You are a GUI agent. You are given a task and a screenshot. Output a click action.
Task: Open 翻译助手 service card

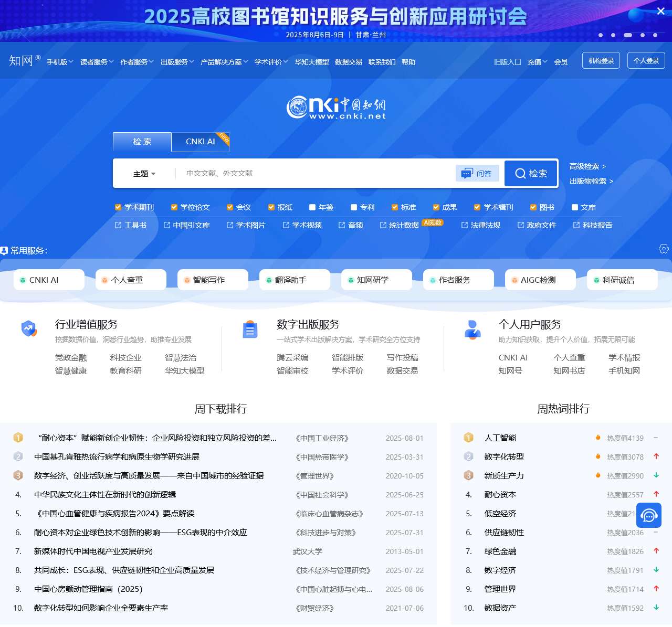click(x=295, y=280)
